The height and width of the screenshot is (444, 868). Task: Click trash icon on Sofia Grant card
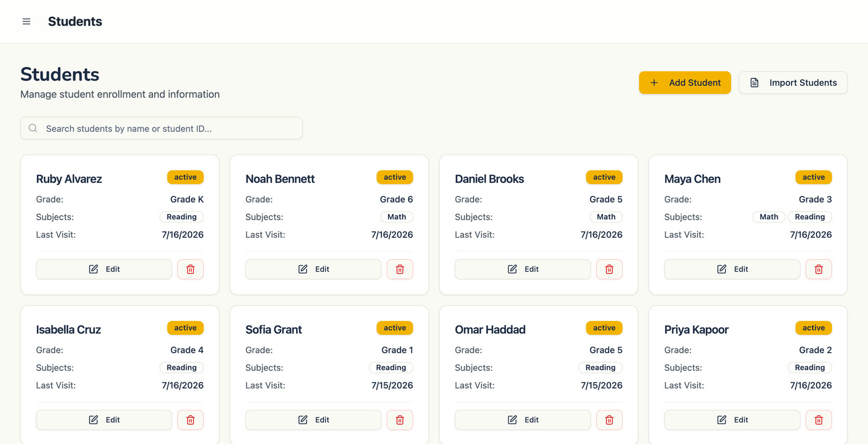(x=400, y=420)
